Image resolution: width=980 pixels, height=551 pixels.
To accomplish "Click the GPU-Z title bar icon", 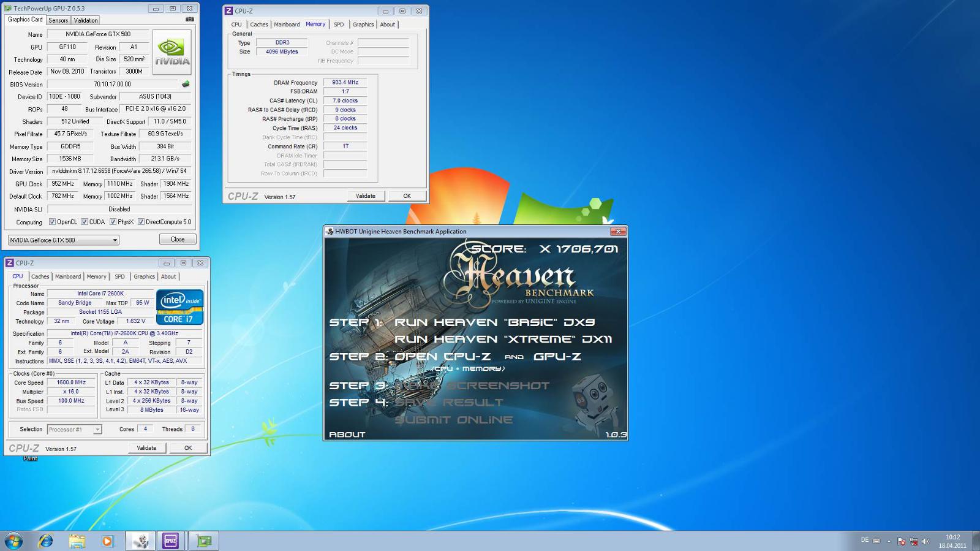I will [9, 9].
